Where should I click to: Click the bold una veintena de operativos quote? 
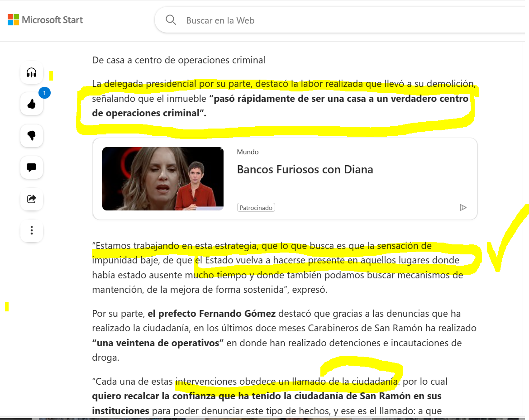158,343
